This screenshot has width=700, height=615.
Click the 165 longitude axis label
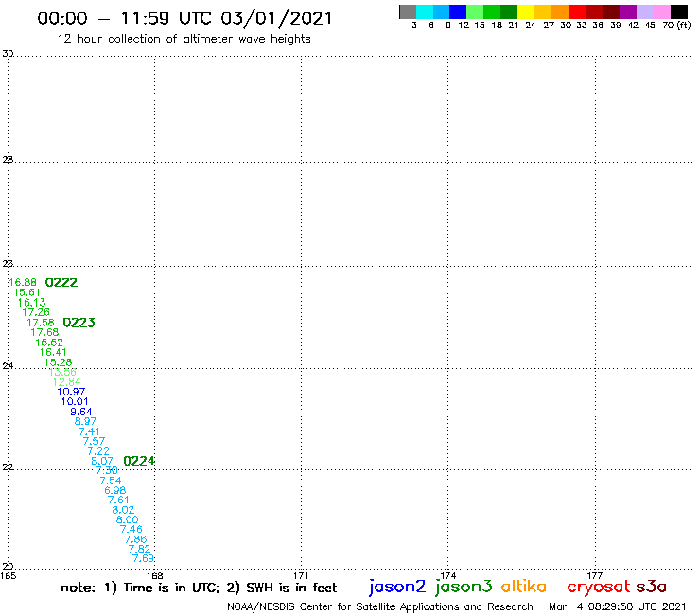click(8, 576)
